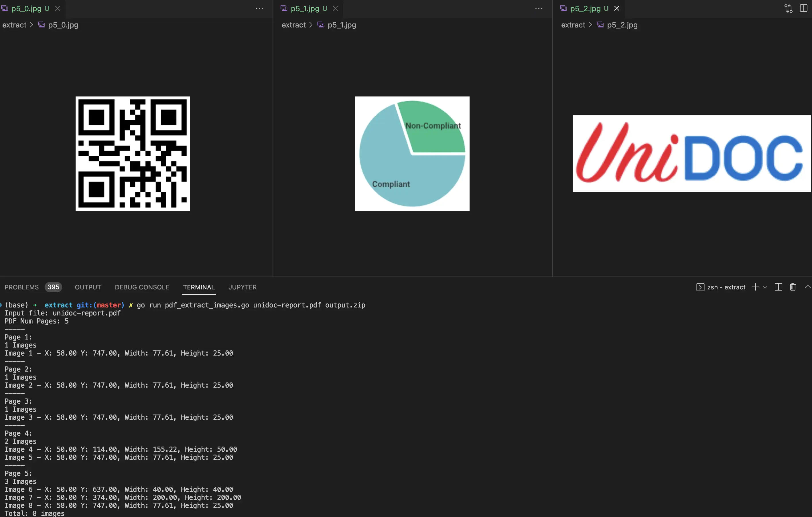Image resolution: width=812 pixels, height=517 pixels.
Task: Open more actions for the p5_1.jpg editor
Action: point(539,8)
